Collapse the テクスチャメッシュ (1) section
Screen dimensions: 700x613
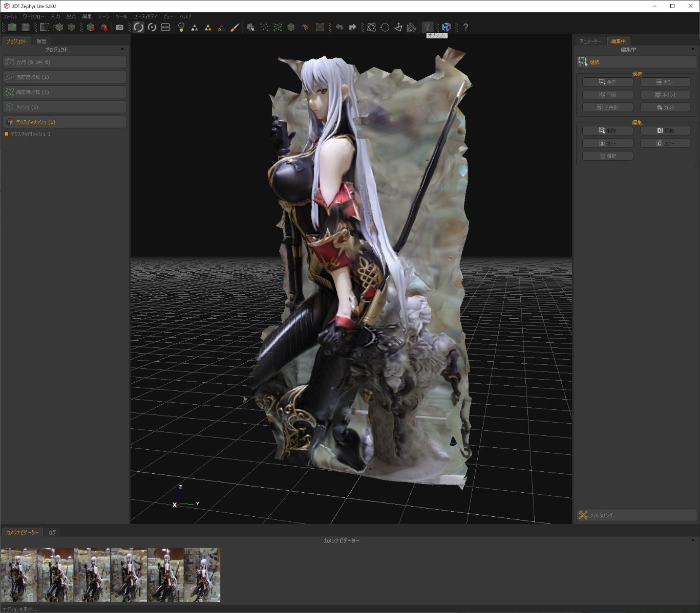65,122
